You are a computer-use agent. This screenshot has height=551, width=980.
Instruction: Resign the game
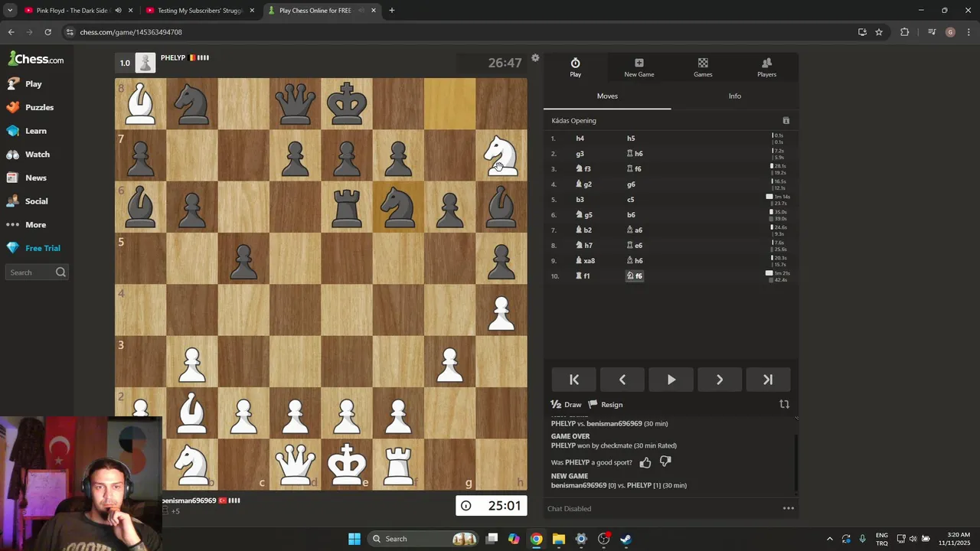605,405
